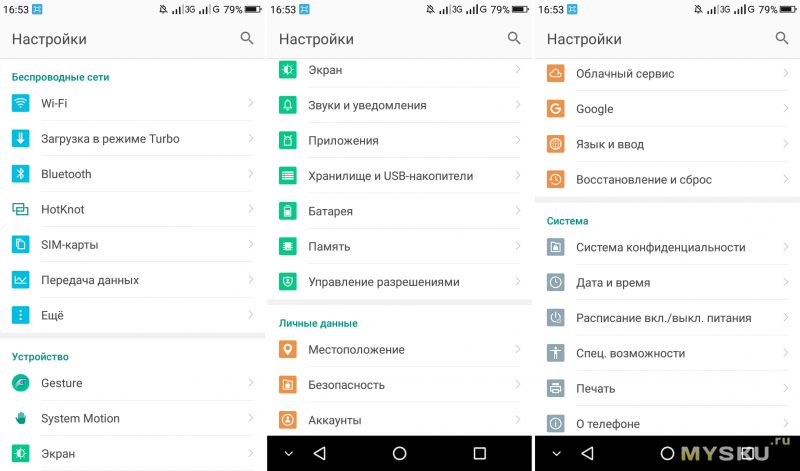Viewport: 800px width, 471px height.
Task: Open Восстановление и сброс
Action: tap(667, 180)
